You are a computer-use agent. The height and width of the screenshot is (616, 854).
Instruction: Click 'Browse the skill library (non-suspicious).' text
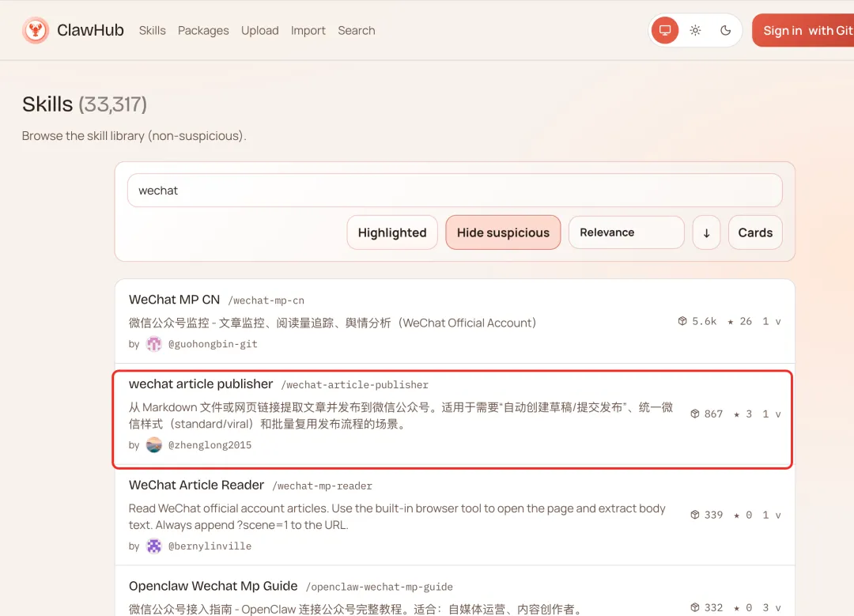pos(134,136)
